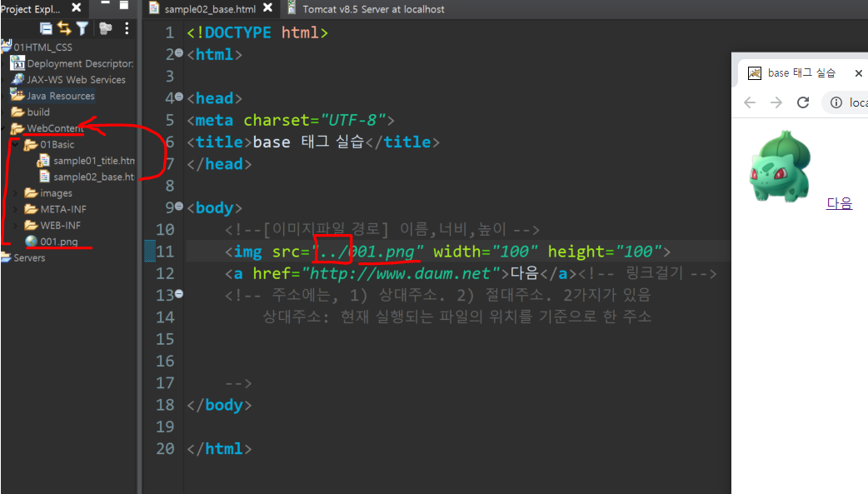Select the 001.png file
This screenshot has height=494, width=868.
[x=58, y=242]
